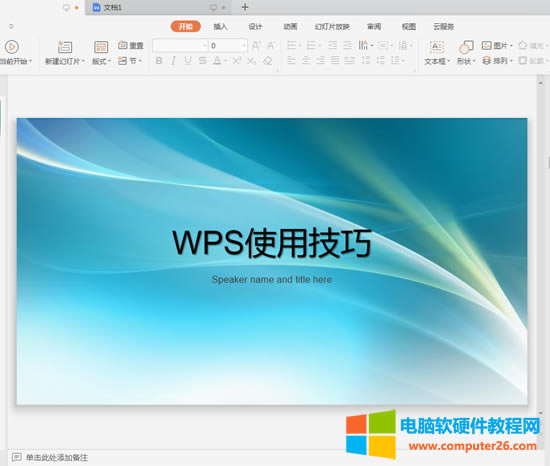Expand the font name dropdown arrow
The height and width of the screenshot is (466, 550).
pyautogui.click(x=204, y=46)
